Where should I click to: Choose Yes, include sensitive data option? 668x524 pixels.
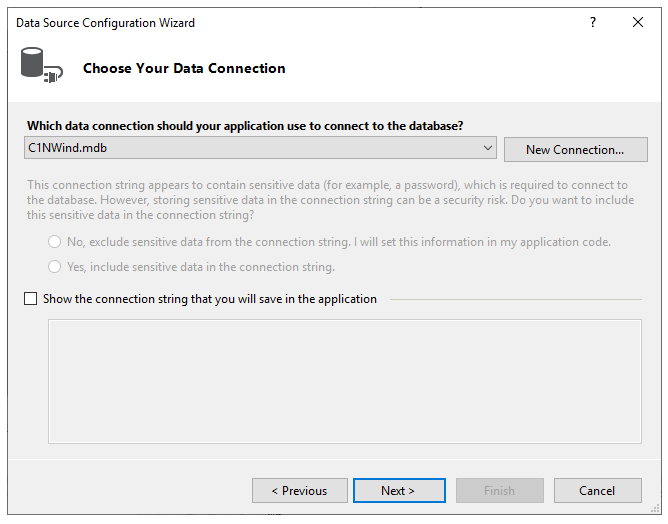[x=54, y=267]
